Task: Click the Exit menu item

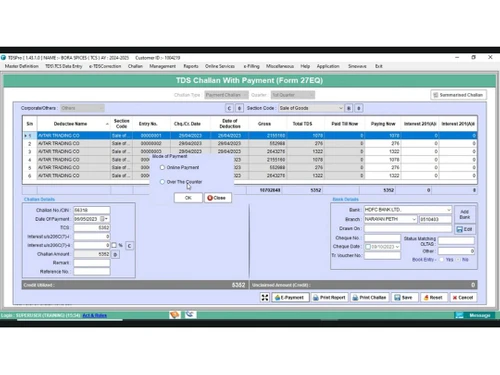Action: (379, 66)
